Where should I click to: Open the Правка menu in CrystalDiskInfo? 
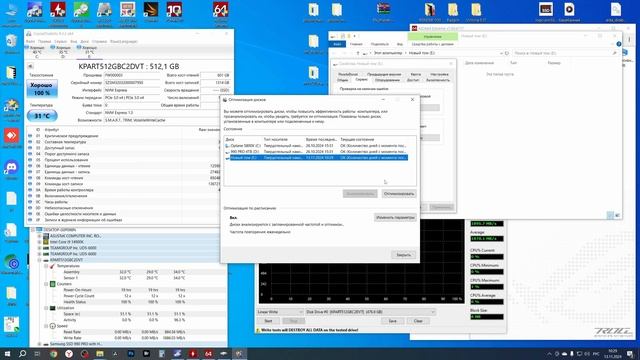(44, 42)
